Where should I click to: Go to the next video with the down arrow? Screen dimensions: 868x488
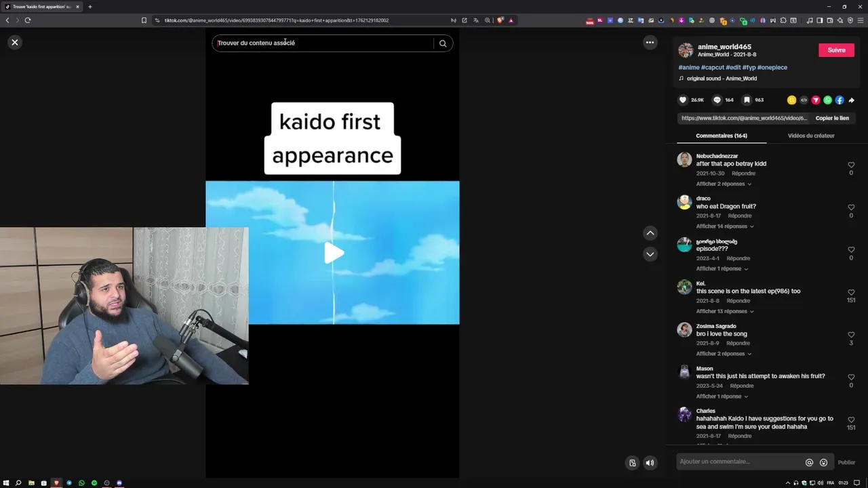pyautogui.click(x=650, y=254)
